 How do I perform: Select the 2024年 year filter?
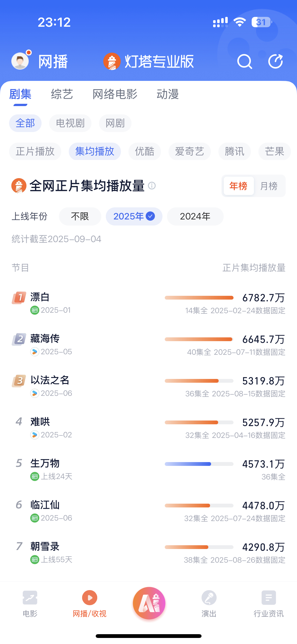[195, 216]
